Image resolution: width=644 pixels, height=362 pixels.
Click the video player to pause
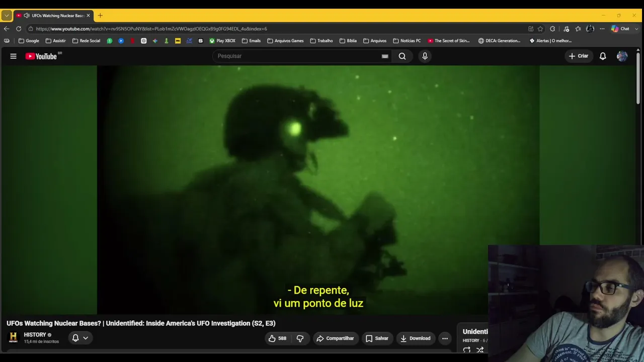[x=318, y=190]
